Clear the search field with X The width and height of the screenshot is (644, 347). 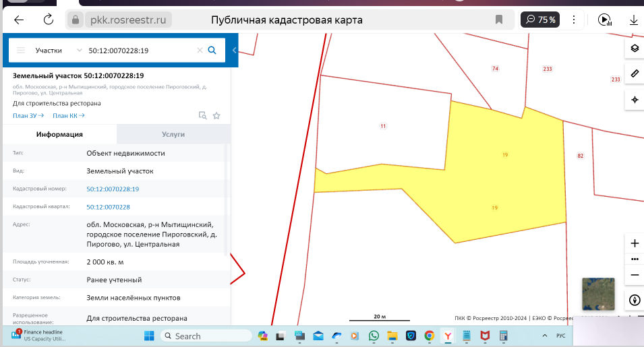click(x=200, y=50)
